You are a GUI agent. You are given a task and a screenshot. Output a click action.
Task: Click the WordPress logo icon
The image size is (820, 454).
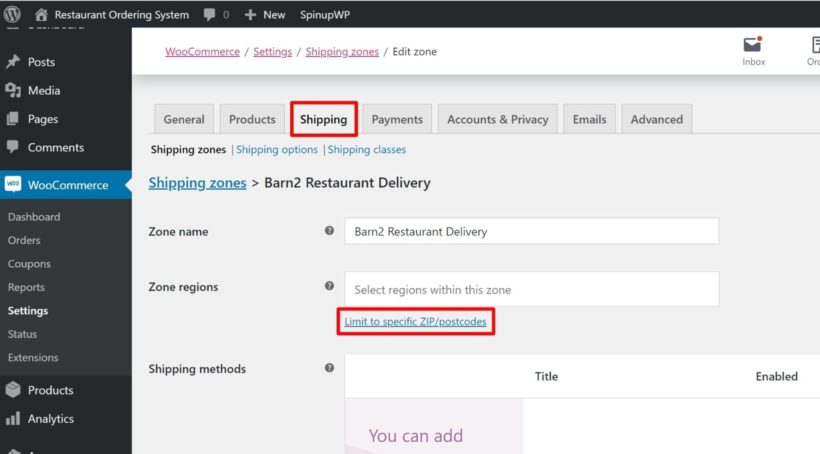click(12, 14)
